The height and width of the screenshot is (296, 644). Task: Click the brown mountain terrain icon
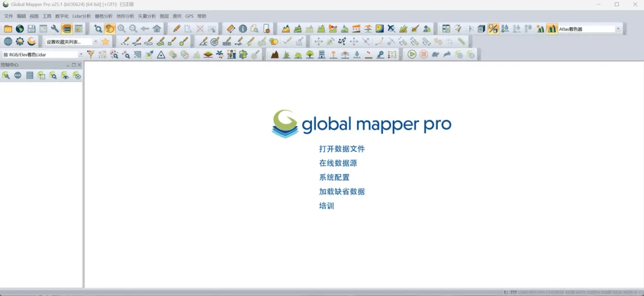(275, 54)
